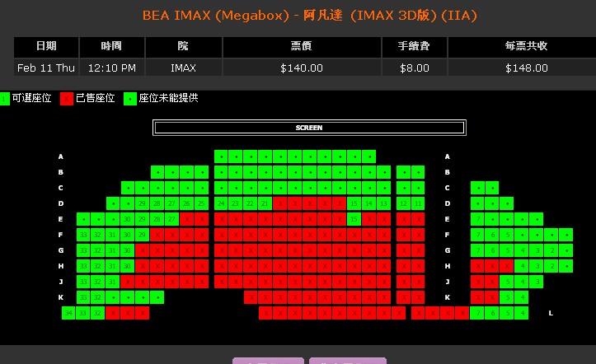Select seat 4 in row H

(x=523, y=266)
